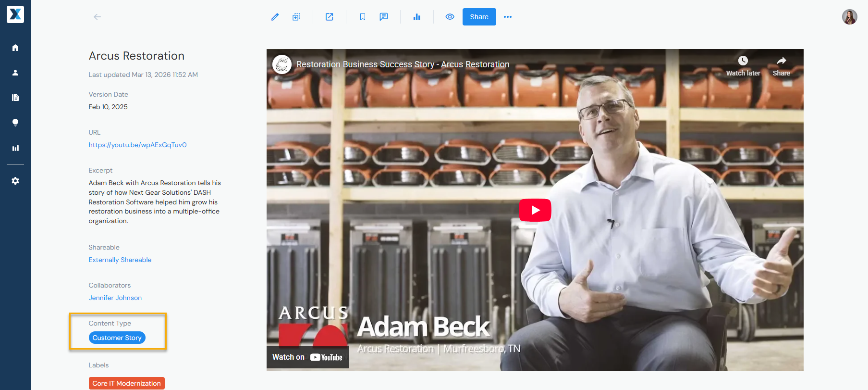Open the comments icon
The height and width of the screenshot is (390, 868).
coord(384,17)
